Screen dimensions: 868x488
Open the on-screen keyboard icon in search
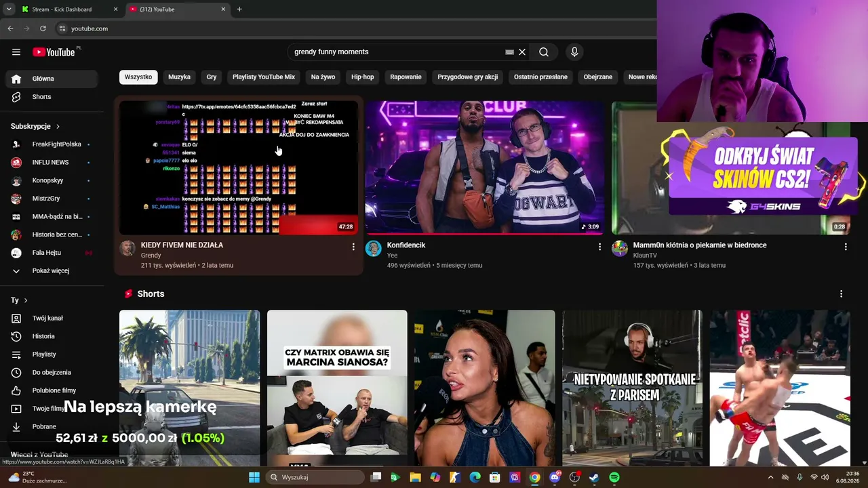509,52
